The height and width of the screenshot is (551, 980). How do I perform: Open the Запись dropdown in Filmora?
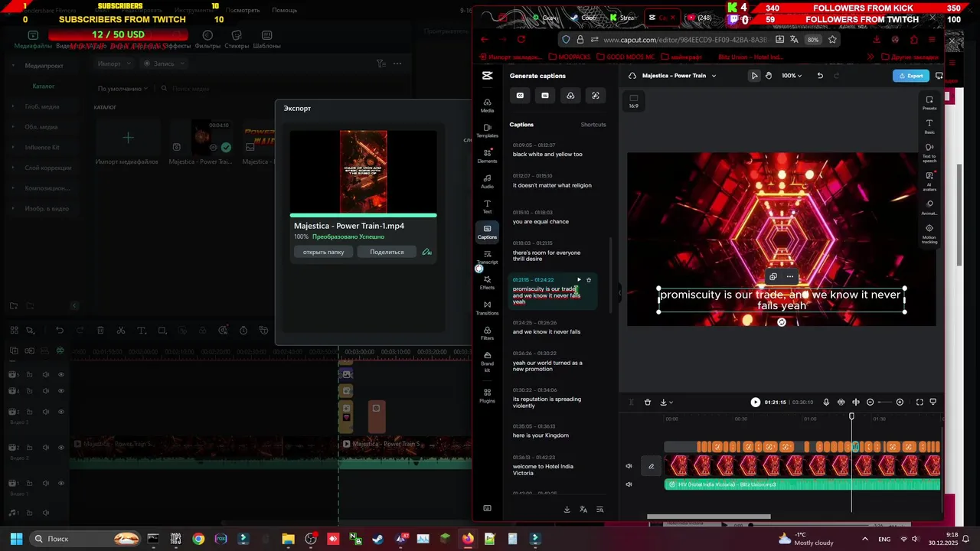click(x=163, y=64)
